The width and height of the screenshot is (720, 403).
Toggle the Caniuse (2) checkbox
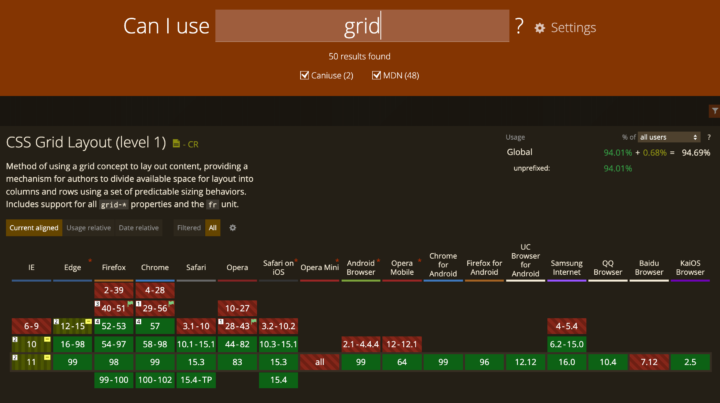304,75
